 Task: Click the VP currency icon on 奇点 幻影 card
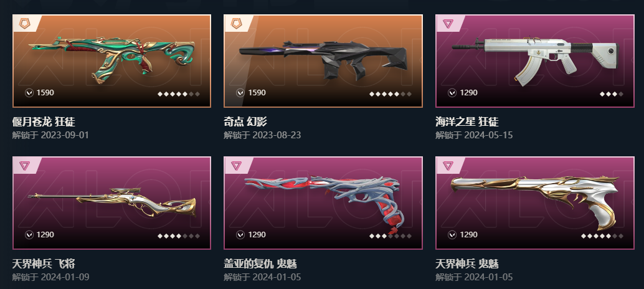(240, 93)
